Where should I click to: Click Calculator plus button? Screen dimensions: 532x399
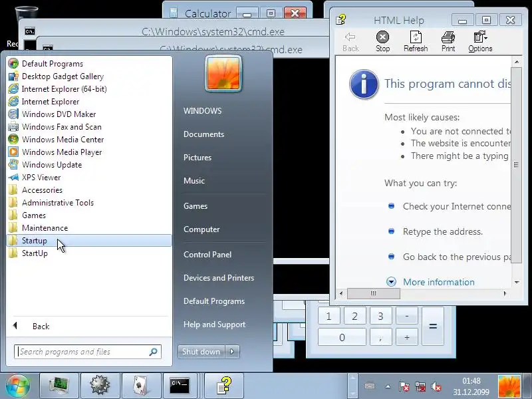[407, 337]
